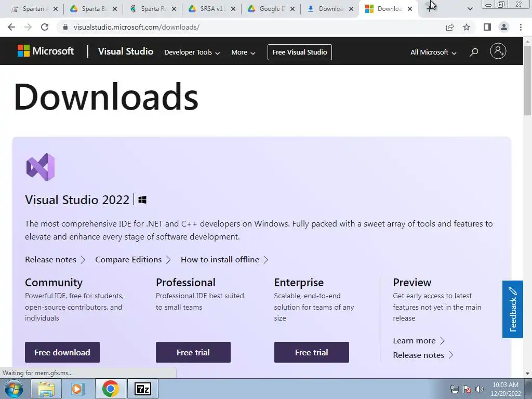532x399 pixels.
Task: Click the Visual Studio header link
Action: (126, 51)
